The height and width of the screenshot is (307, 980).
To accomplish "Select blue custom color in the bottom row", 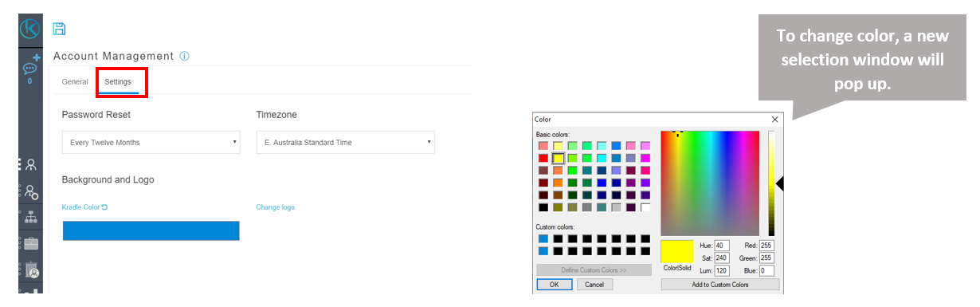I will click(543, 250).
